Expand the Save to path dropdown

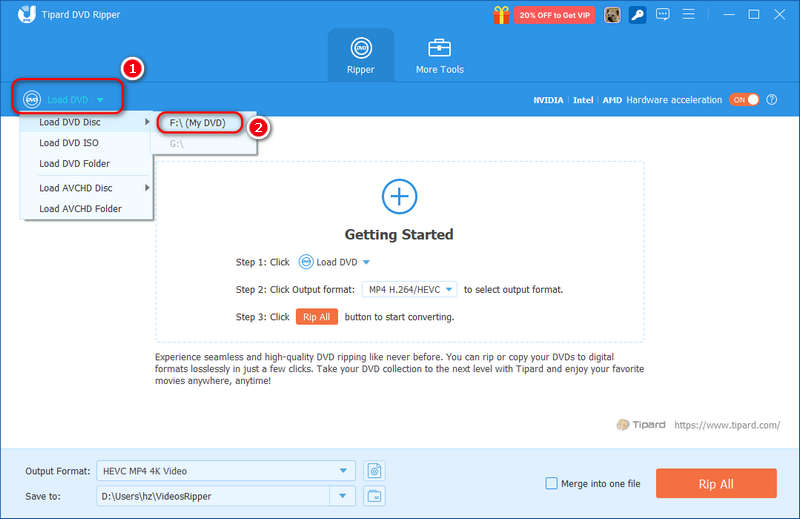click(x=344, y=495)
